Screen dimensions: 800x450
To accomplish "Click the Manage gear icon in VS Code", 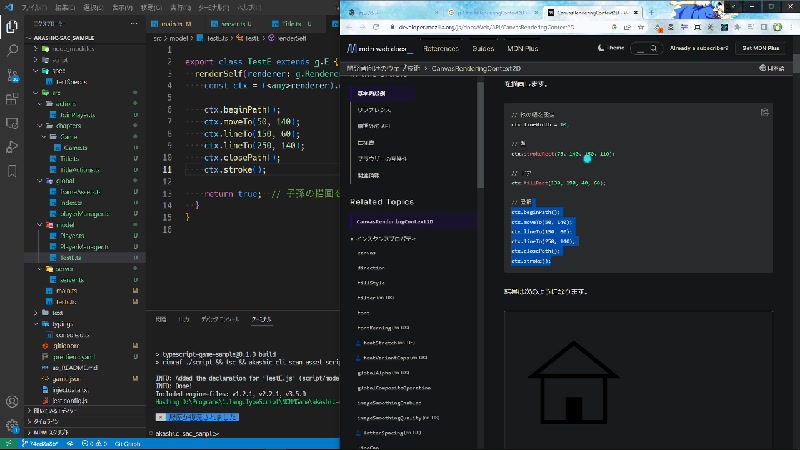I will 12,423.
